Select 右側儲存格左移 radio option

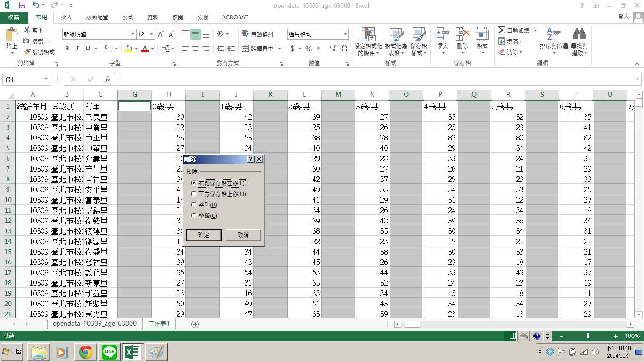[x=194, y=183]
